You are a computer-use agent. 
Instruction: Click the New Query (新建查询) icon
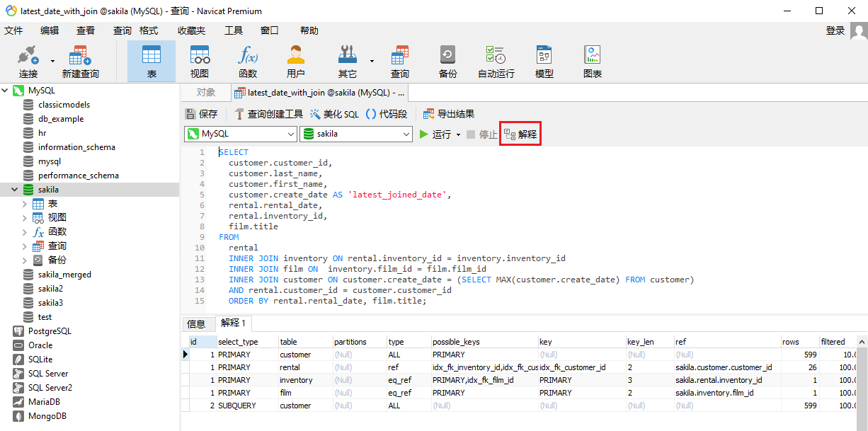(x=80, y=62)
